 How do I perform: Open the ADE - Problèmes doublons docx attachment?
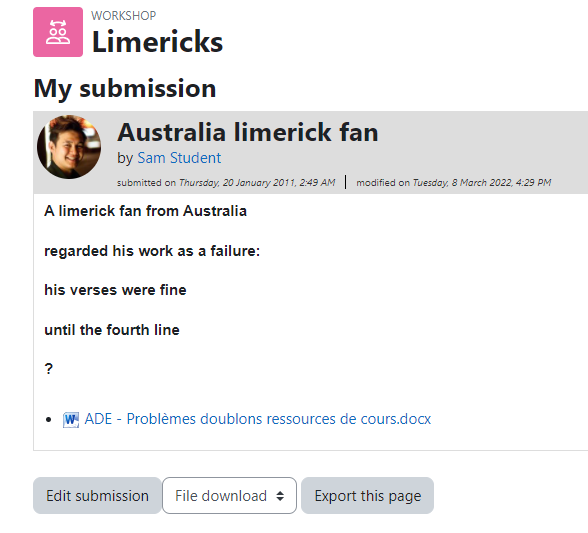tap(258, 419)
